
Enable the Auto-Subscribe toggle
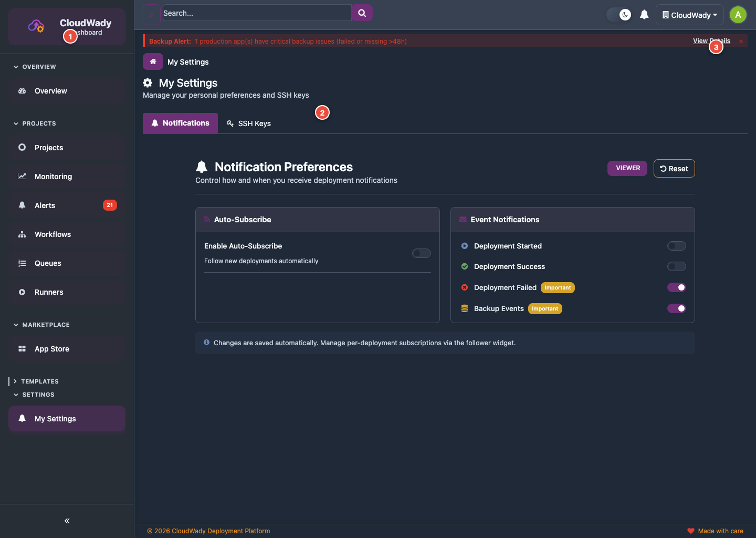(421, 253)
